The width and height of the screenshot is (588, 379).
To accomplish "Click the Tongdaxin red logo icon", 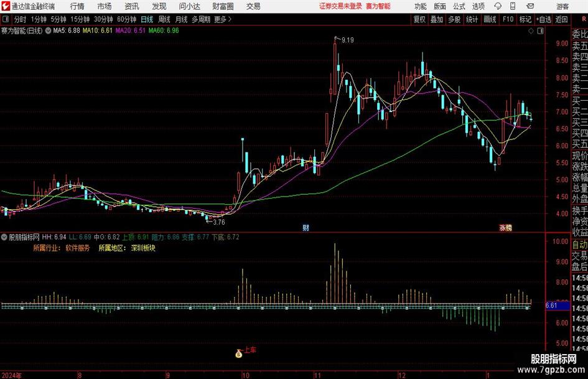I will (x=6, y=6).
